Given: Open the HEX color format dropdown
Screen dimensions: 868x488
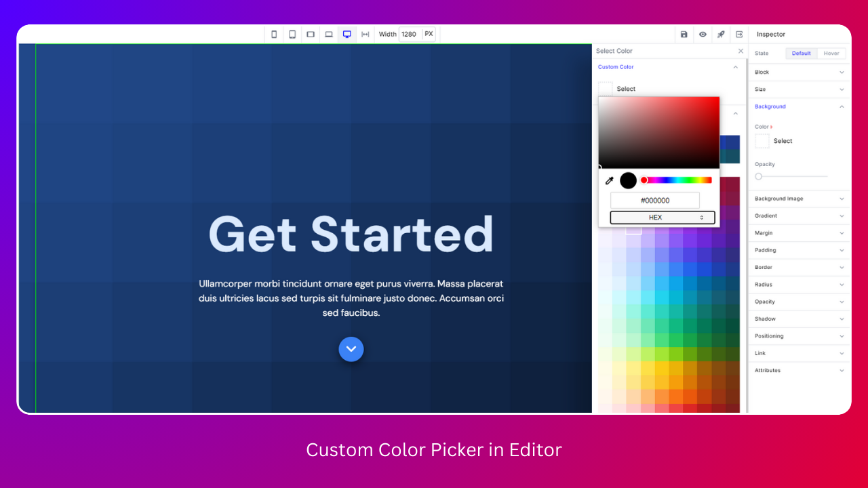Looking at the screenshot, I should [663, 218].
